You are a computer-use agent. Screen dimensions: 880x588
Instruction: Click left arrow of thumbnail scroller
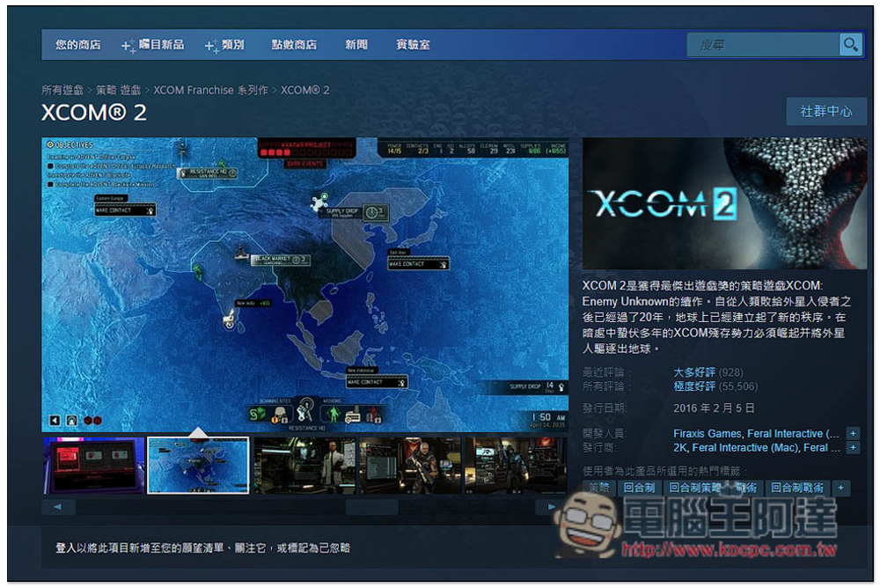click(58, 507)
